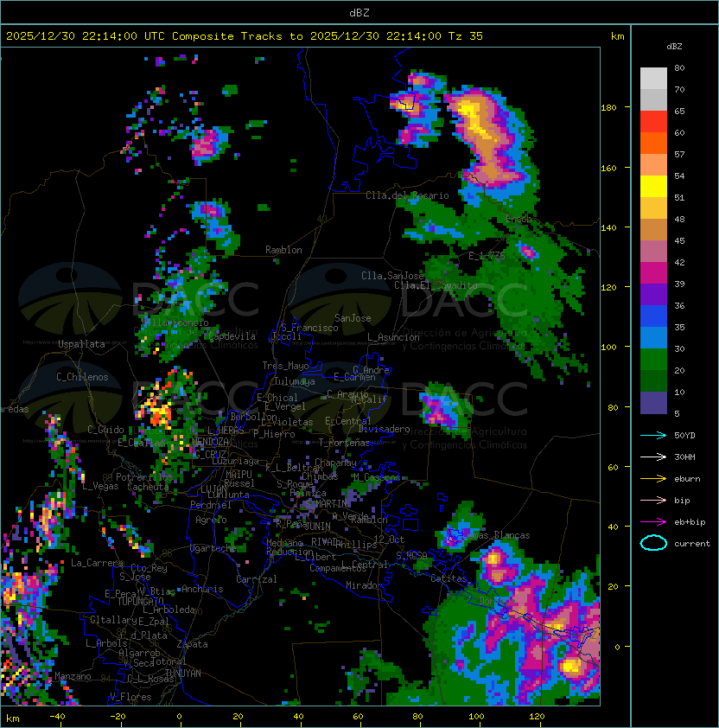
Task: Click the 'km' label at bottom left
Action: 13,718
